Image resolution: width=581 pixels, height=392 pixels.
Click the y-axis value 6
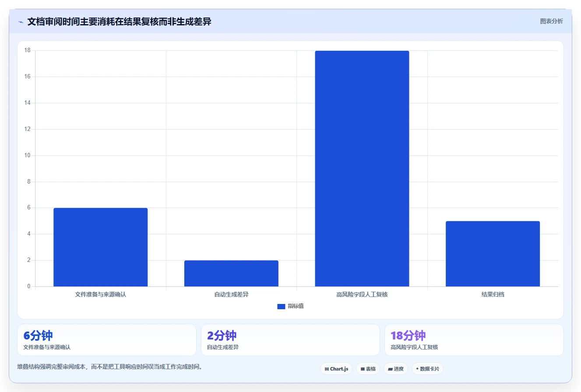(x=29, y=208)
